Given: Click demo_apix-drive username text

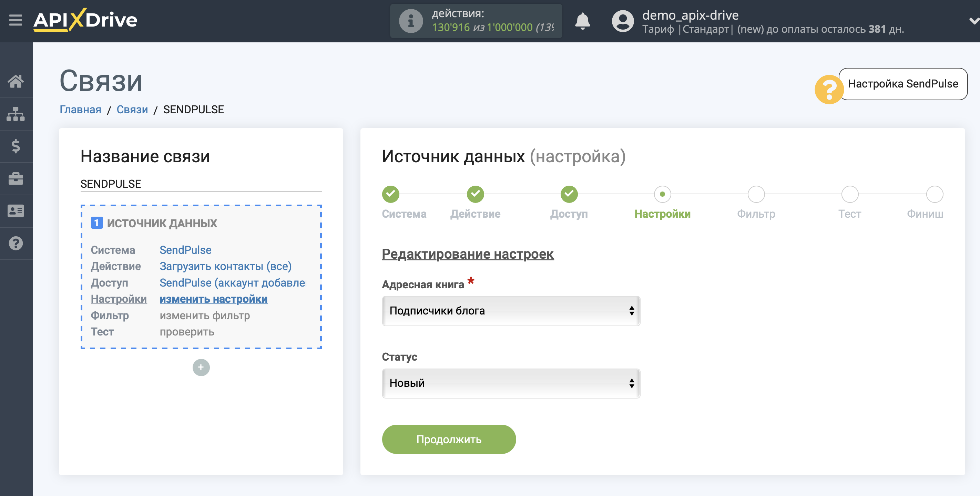Looking at the screenshot, I should tap(690, 15).
